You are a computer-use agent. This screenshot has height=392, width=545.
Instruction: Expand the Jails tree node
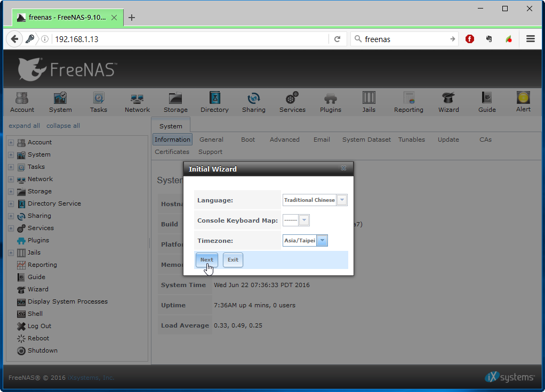(11, 252)
